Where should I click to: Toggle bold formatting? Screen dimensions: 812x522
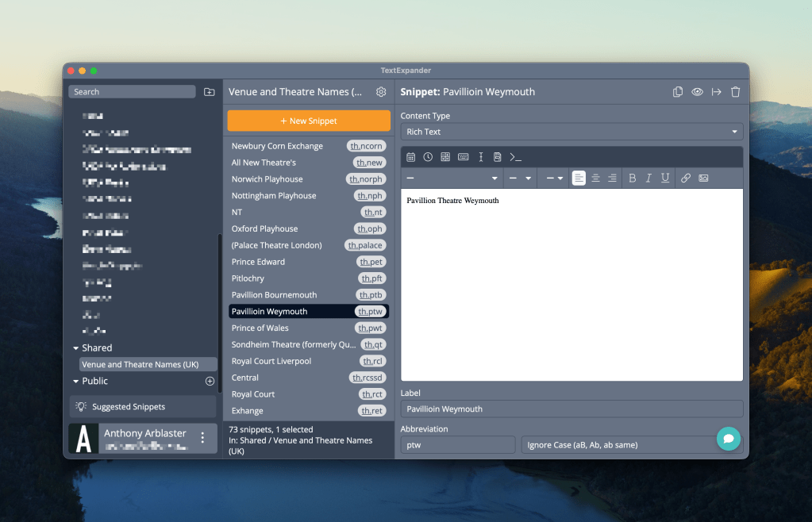pyautogui.click(x=633, y=178)
